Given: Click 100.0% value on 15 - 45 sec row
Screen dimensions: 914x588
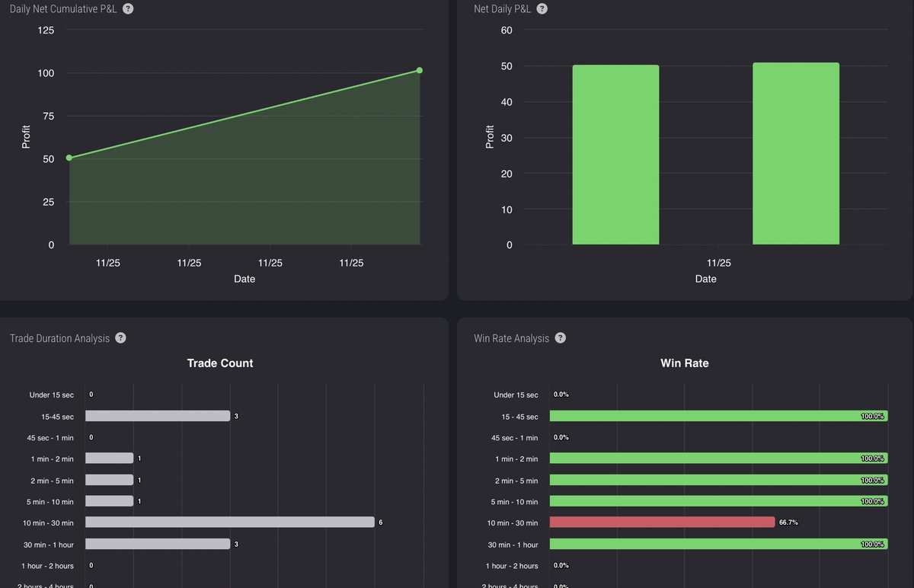Looking at the screenshot, I should (873, 416).
